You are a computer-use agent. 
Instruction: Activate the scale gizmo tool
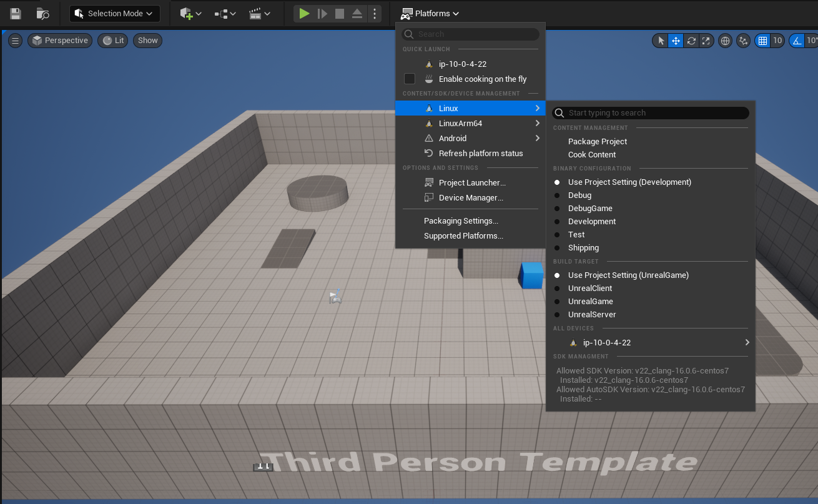706,41
